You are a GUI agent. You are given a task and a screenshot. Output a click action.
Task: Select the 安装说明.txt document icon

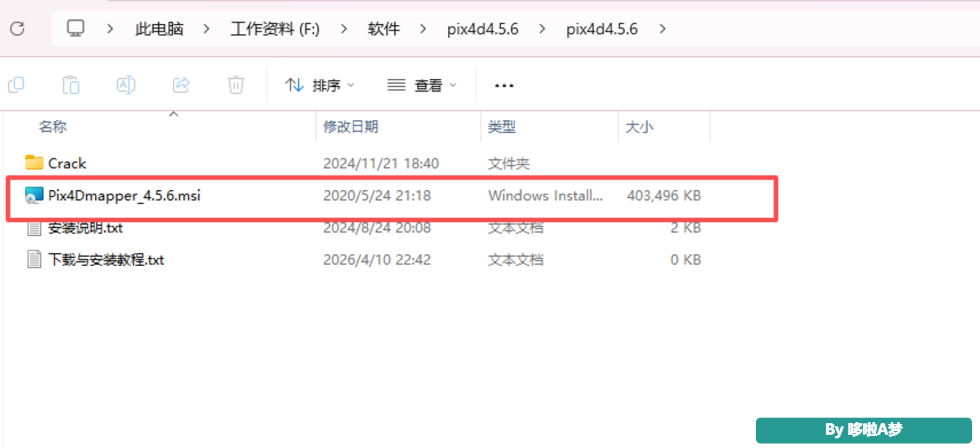tap(34, 228)
